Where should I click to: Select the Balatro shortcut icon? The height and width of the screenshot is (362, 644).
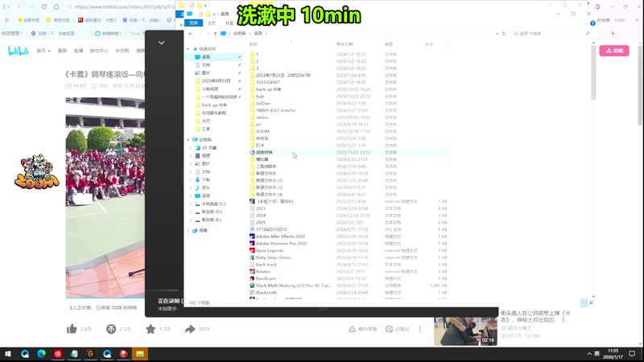pyautogui.click(x=252, y=271)
